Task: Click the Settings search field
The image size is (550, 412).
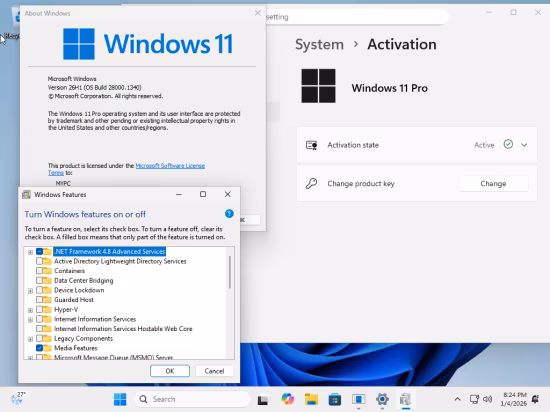Action: [356, 16]
